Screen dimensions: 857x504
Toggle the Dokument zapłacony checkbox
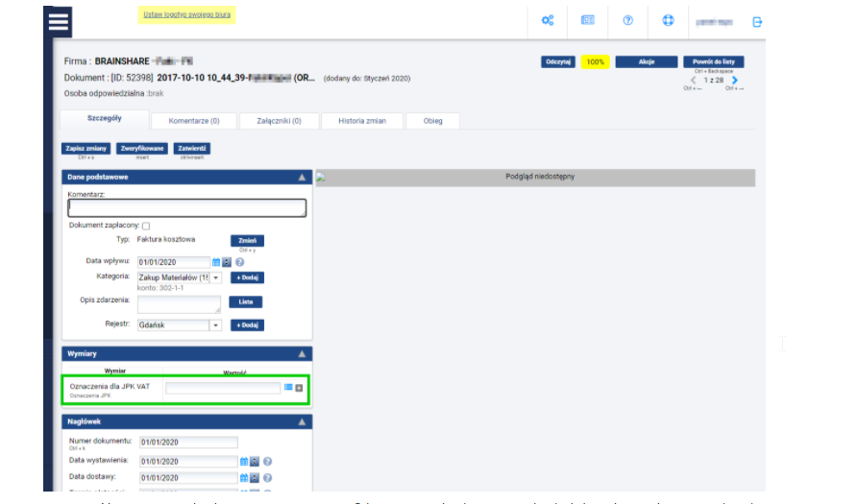pyautogui.click(x=146, y=226)
